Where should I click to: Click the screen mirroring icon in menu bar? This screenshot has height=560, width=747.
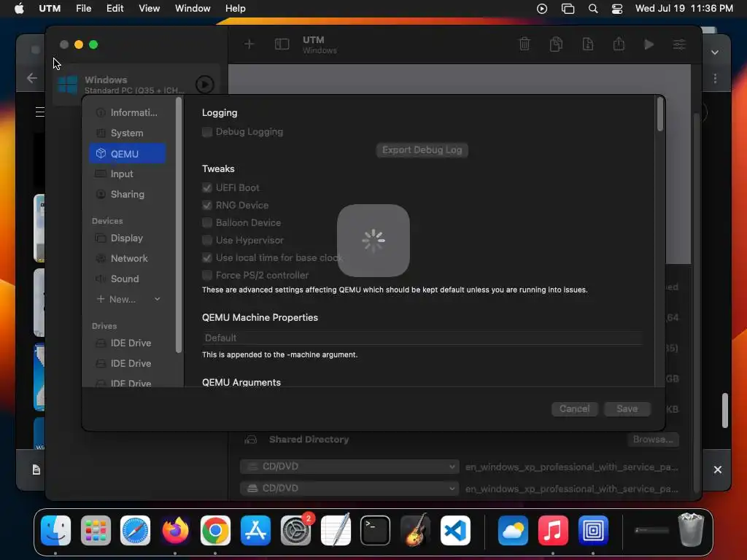click(568, 9)
